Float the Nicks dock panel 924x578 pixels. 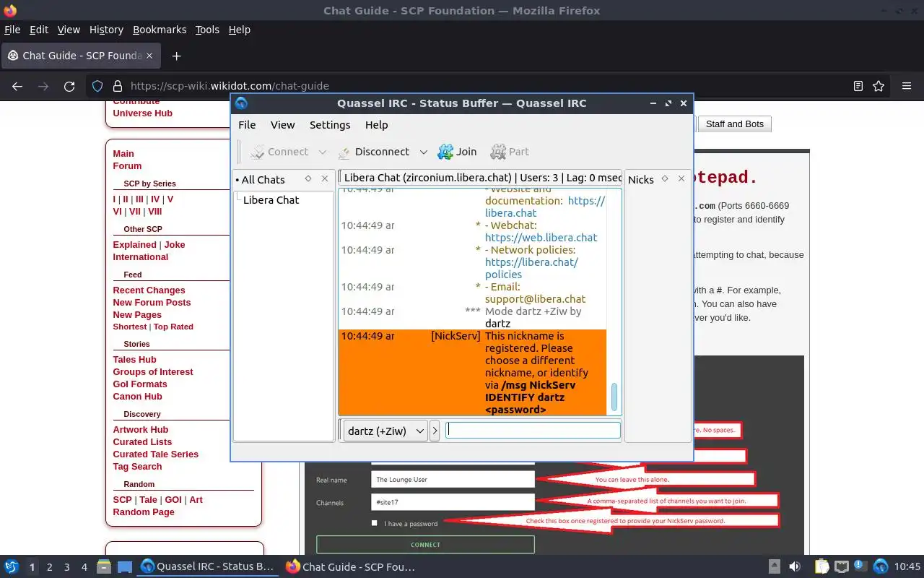(x=665, y=178)
